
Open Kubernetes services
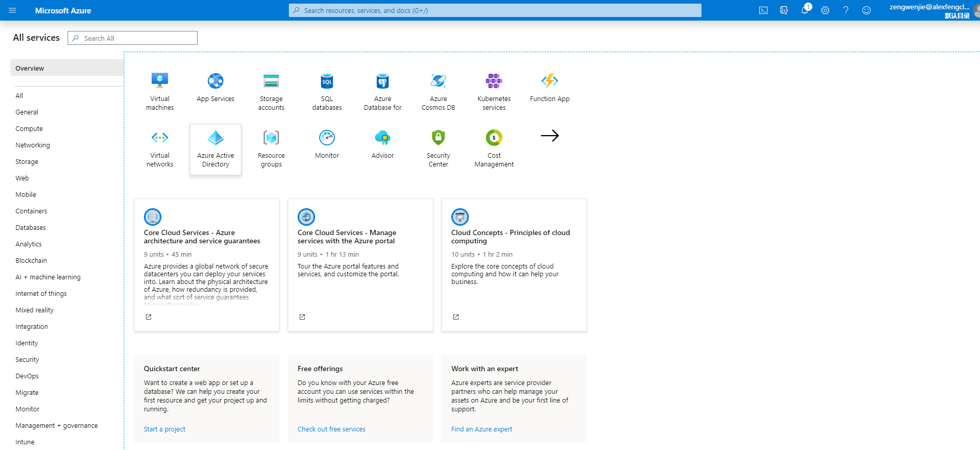[494, 92]
